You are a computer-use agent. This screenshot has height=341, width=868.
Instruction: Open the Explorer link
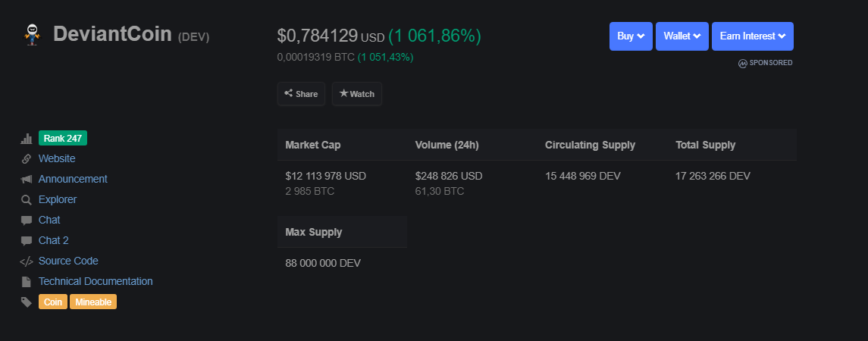click(x=58, y=200)
